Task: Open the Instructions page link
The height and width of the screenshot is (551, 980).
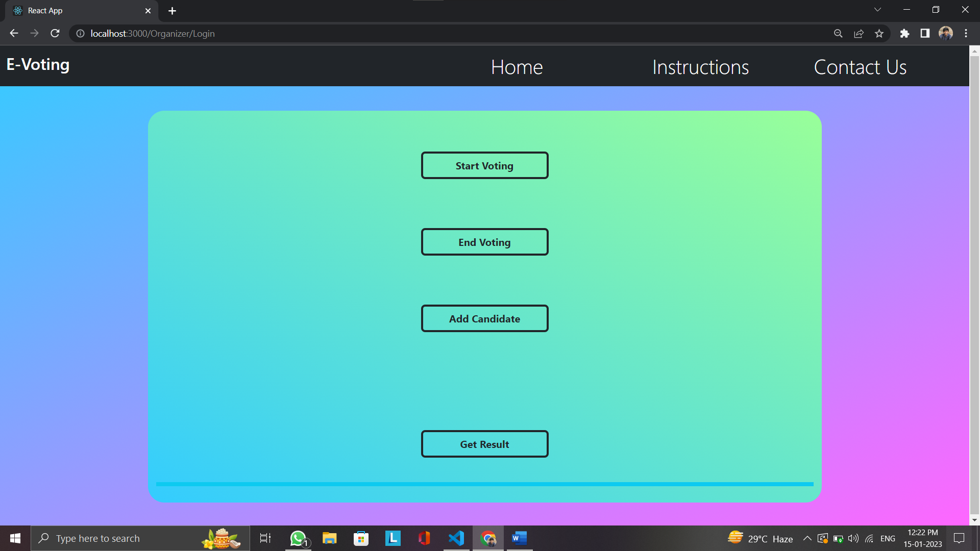Action: point(700,67)
